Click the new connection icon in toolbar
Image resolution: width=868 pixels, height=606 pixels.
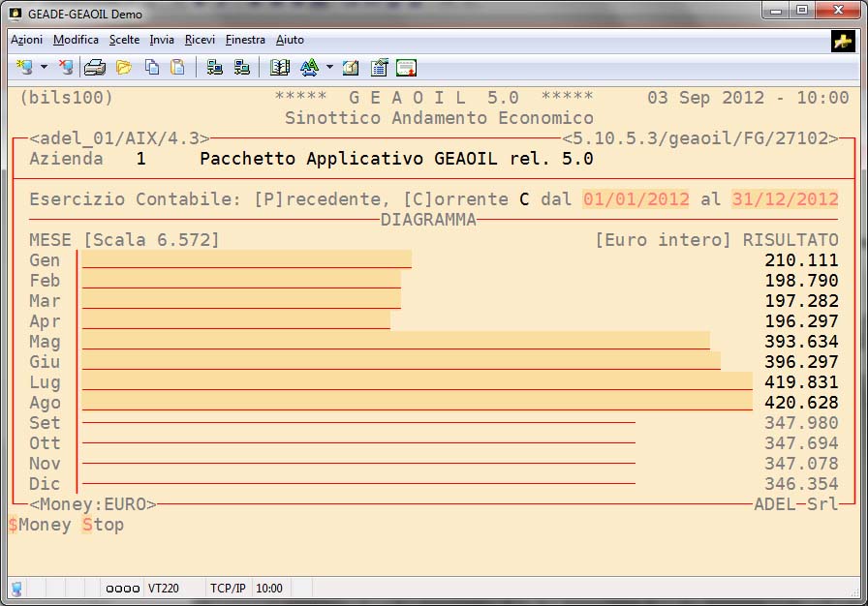tap(24, 68)
